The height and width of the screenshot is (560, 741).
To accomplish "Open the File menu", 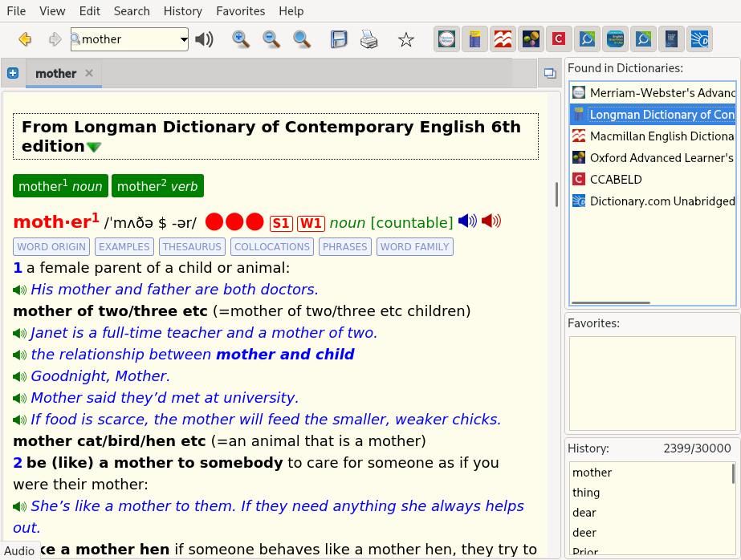I will [x=16, y=11].
